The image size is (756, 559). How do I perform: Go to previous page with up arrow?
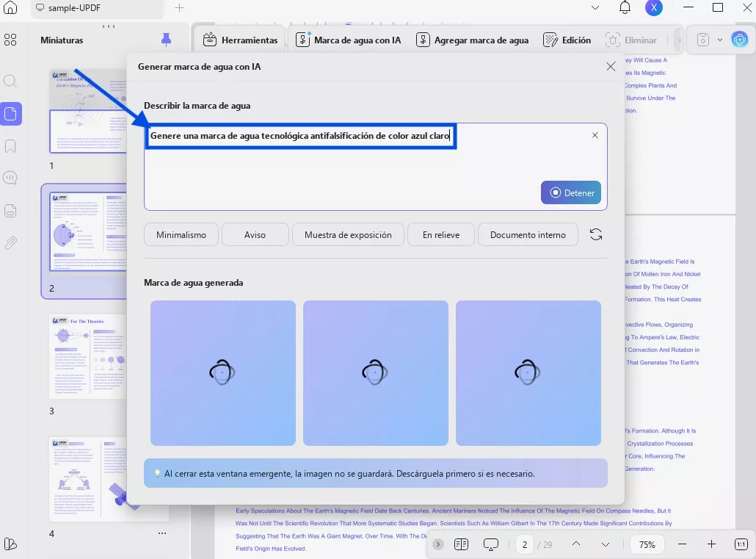[576, 544]
